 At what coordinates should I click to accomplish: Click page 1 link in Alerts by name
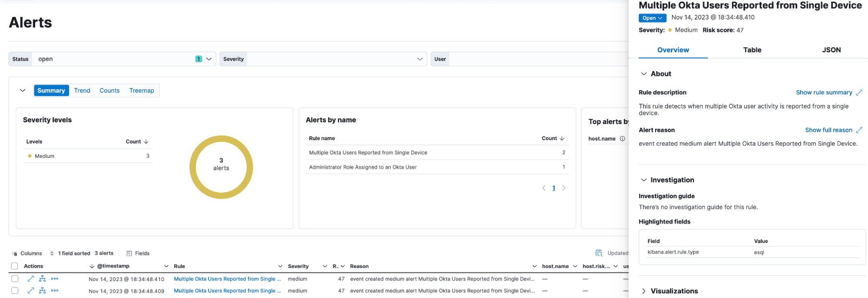point(554,188)
